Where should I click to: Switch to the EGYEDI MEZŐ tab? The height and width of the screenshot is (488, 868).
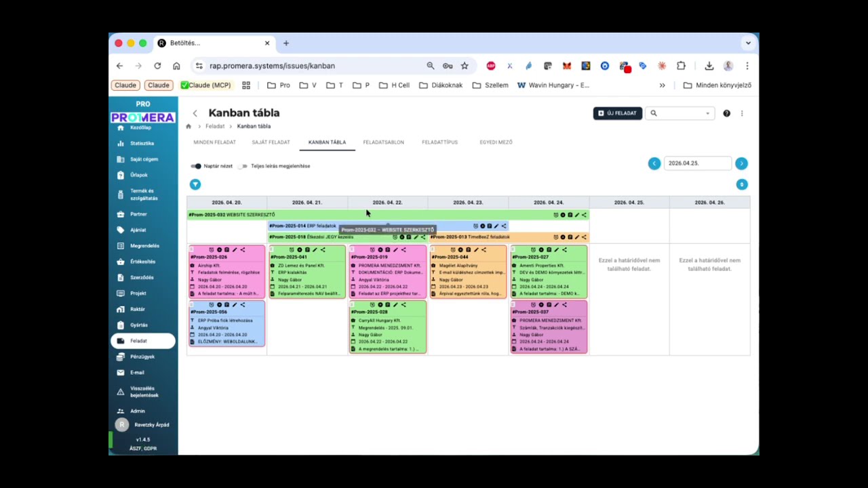point(496,142)
